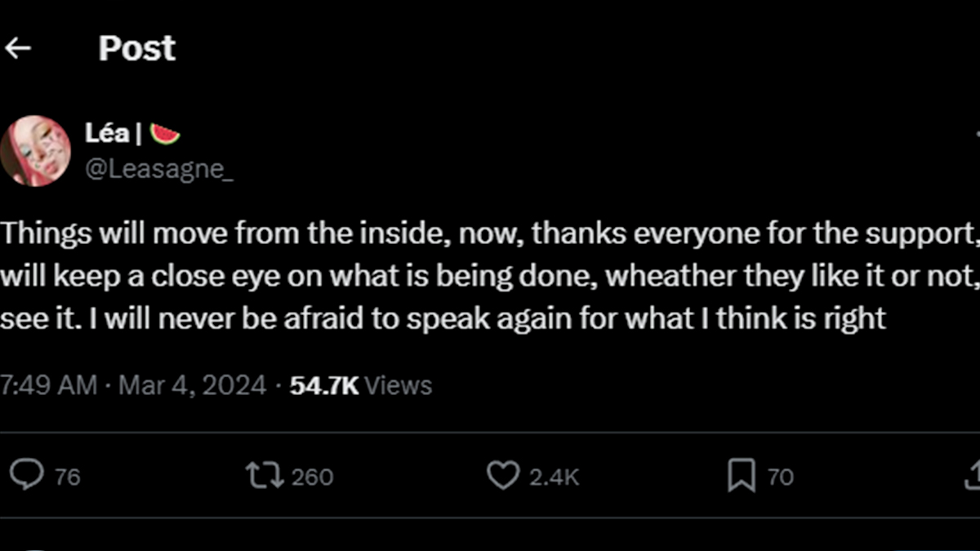Click the Post heading at top

tap(137, 49)
